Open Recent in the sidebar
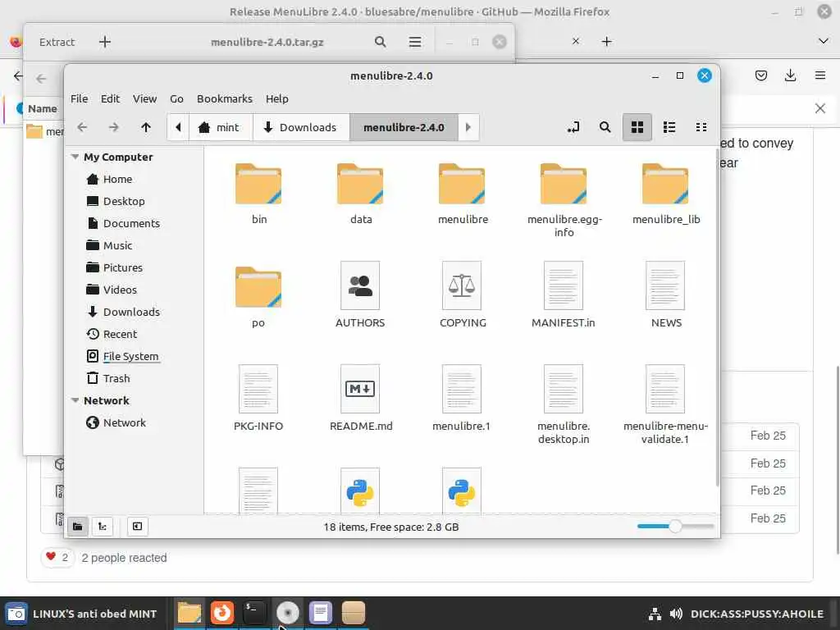This screenshot has width=840, height=630. [x=120, y=335]
